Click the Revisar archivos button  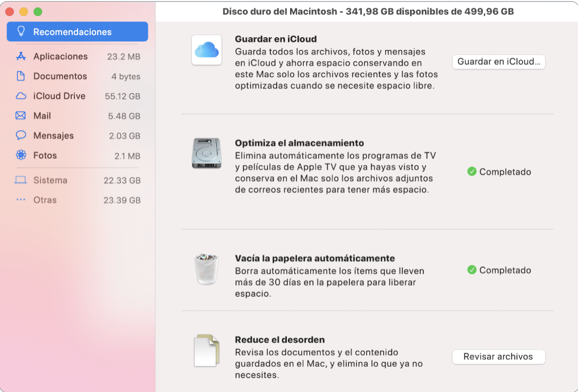[x=498, y=357]
